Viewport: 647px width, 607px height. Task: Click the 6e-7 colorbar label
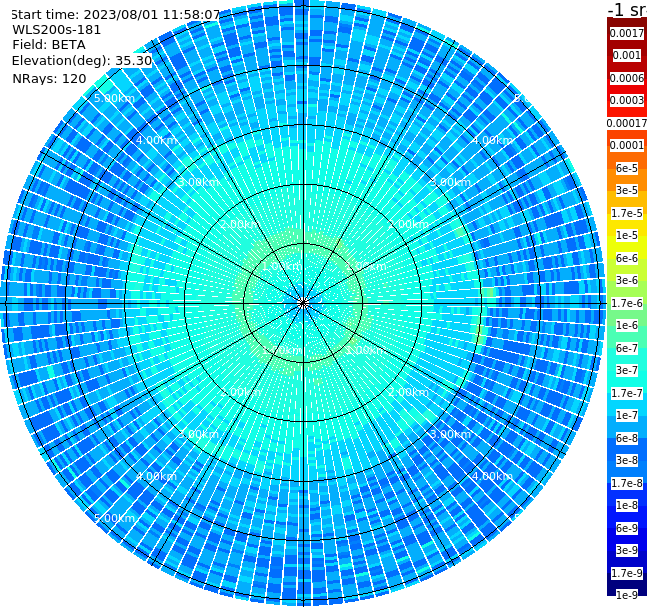pos(627,348)
